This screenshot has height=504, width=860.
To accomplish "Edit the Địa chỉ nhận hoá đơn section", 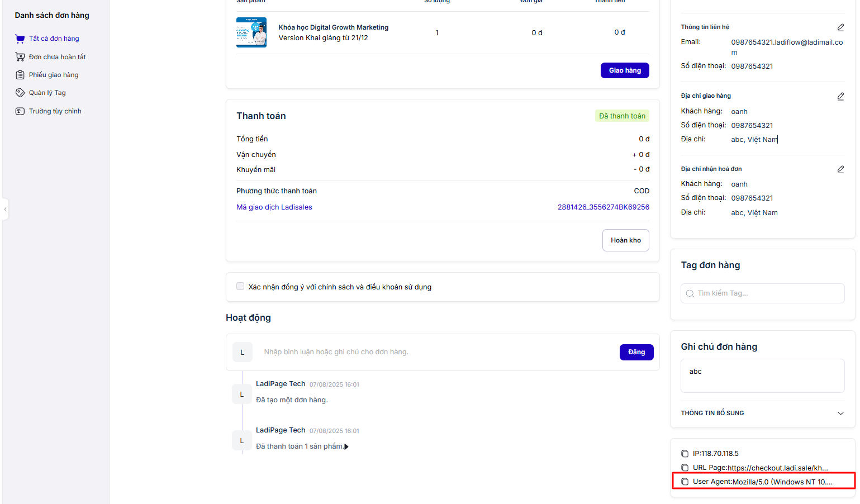I will [x=840, y=169].
